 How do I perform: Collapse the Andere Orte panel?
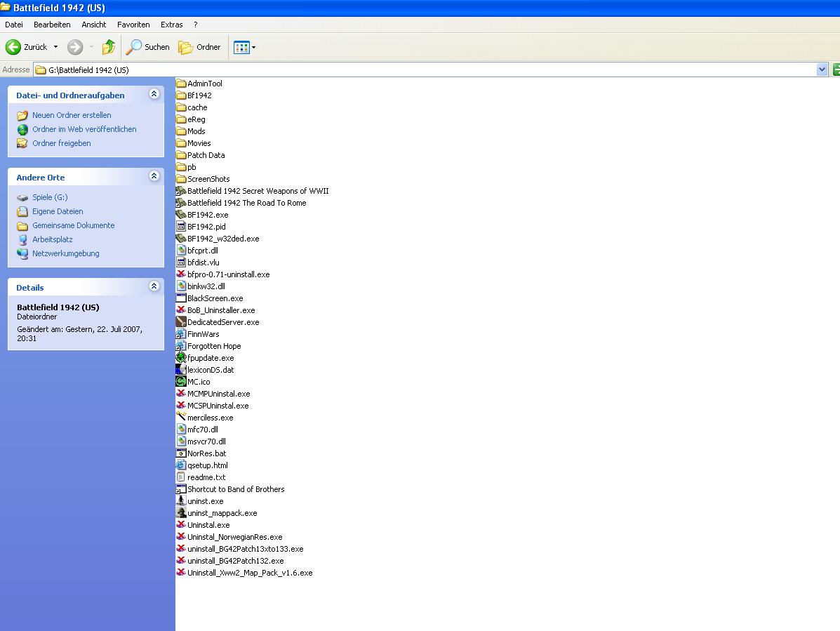click(x=154, y=176)
